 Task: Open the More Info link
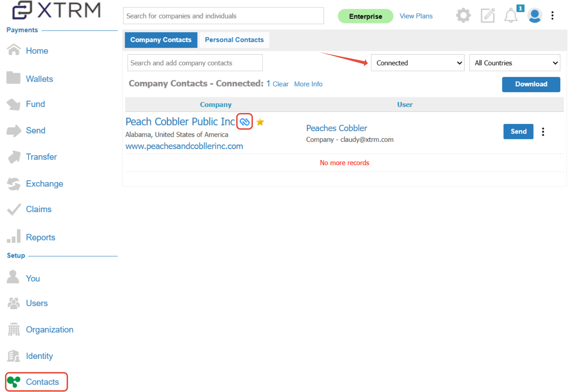point(308,84)
